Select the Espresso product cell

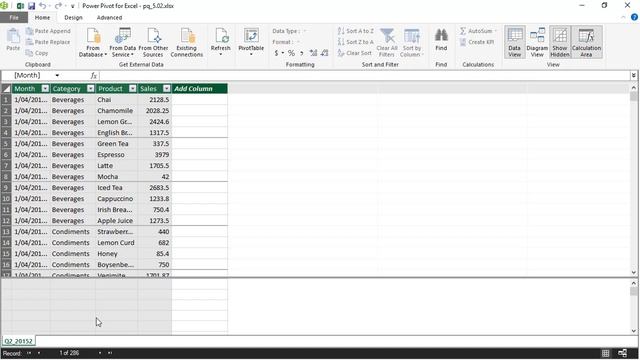pyautogui.click(x=116, y=155)
